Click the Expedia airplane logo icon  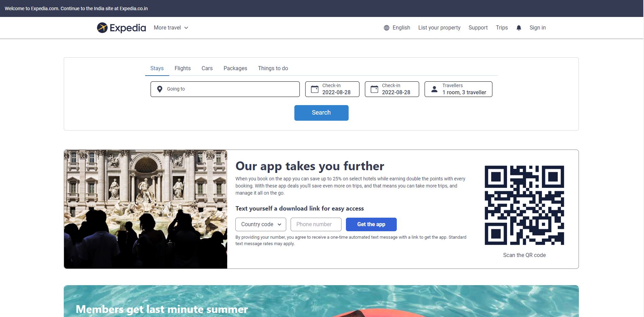[102, 28]
